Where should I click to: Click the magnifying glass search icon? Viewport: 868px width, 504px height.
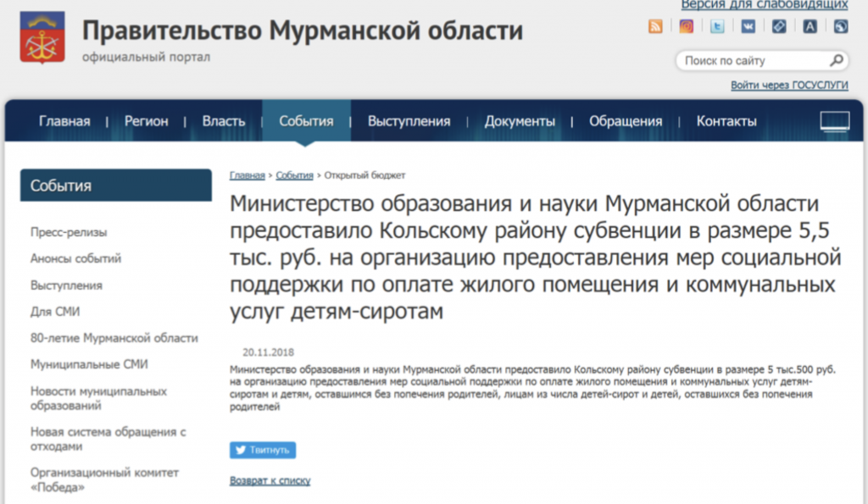click(x=837, y=60)
